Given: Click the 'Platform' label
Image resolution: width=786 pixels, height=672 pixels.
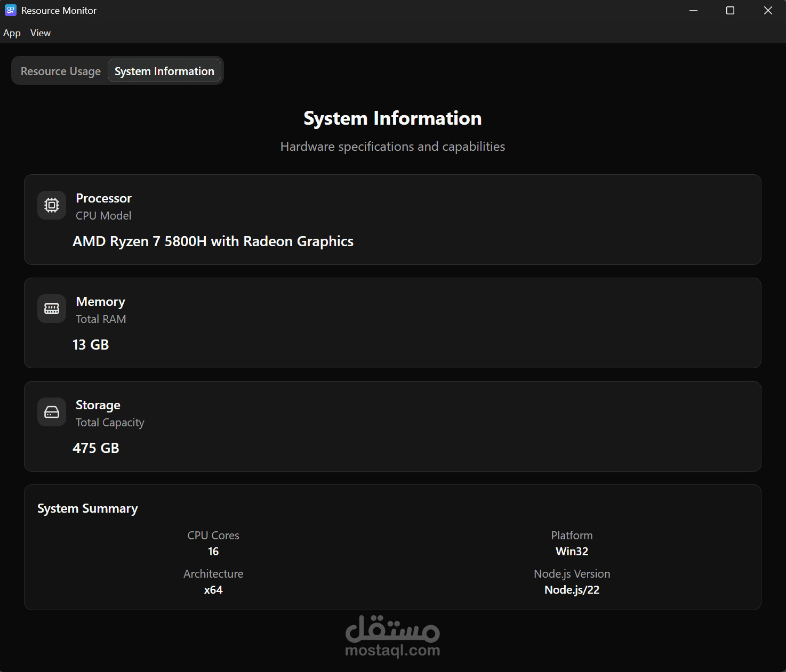Looking at the screenshot, I should click(x=572, y=536).
